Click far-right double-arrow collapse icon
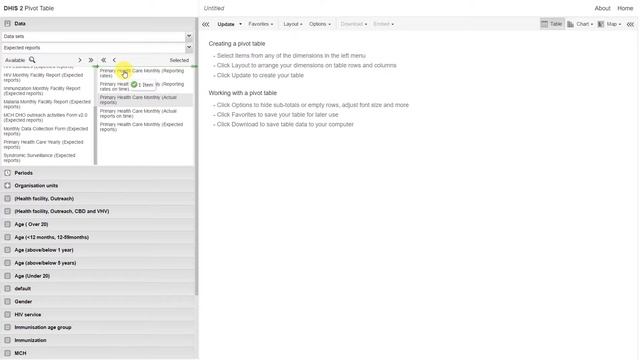 [630, 24]
